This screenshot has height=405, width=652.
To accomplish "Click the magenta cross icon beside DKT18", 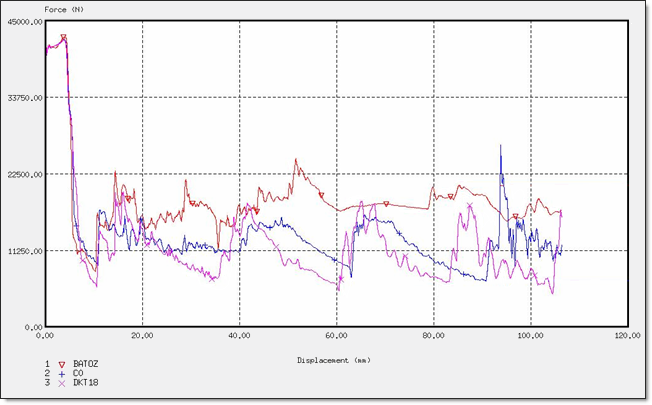I will click(62, 383).
